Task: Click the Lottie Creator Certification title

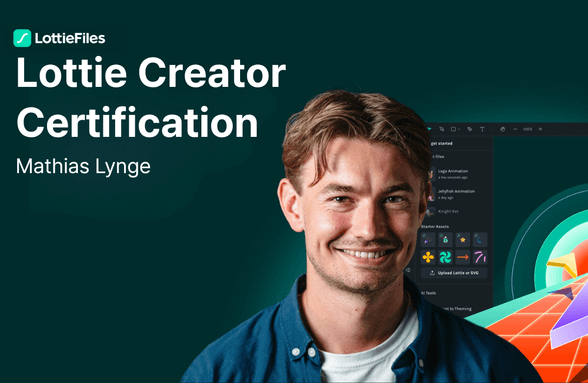Action: click(151, 98)
